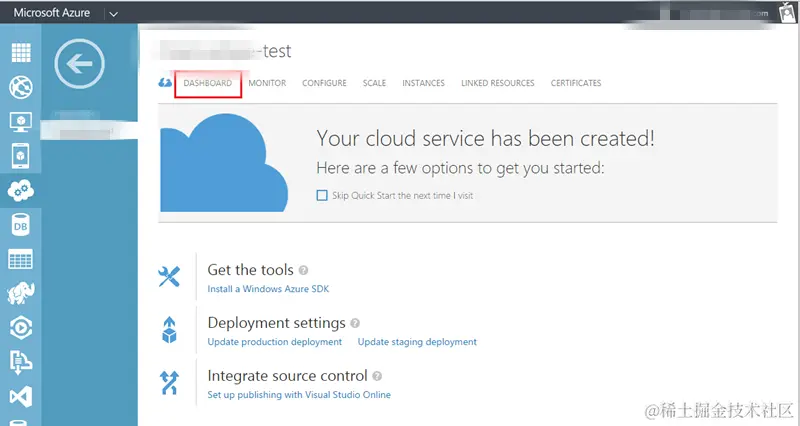Open All Items grid icon in sidebar
Screen dimensions: 800x426
click(x=21, y=52)
